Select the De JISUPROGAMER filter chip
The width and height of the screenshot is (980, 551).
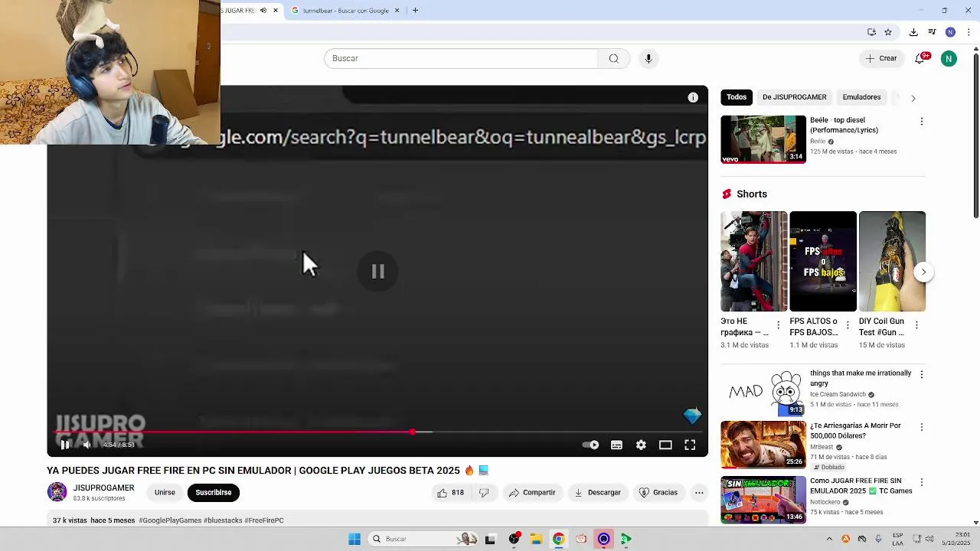pos(794,97)
